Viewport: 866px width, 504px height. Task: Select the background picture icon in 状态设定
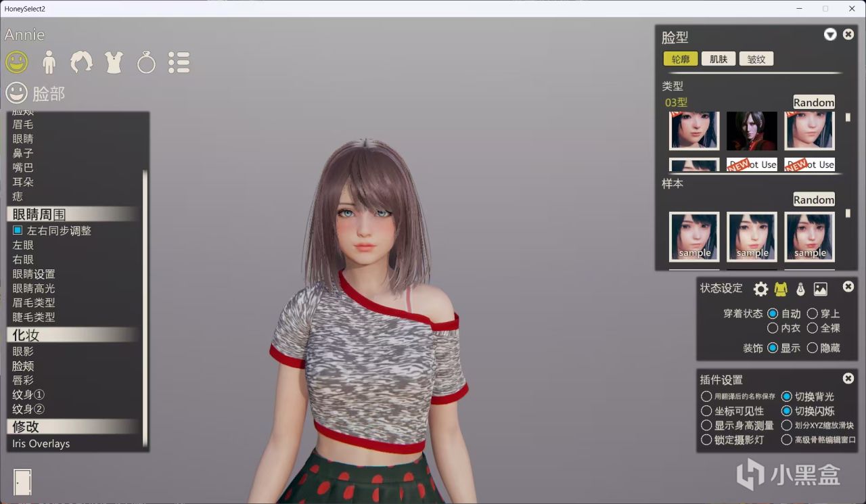pyautogui.click(x=821, y=290)
